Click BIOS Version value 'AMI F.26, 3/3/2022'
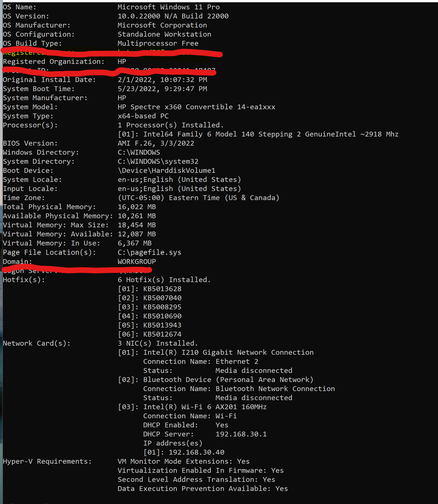 [x=156, y=143]
